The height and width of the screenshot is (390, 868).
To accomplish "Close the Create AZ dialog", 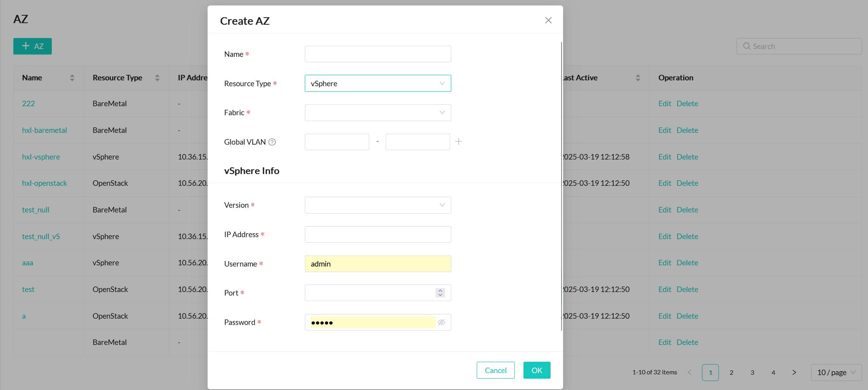I will [x=548, y=20].
